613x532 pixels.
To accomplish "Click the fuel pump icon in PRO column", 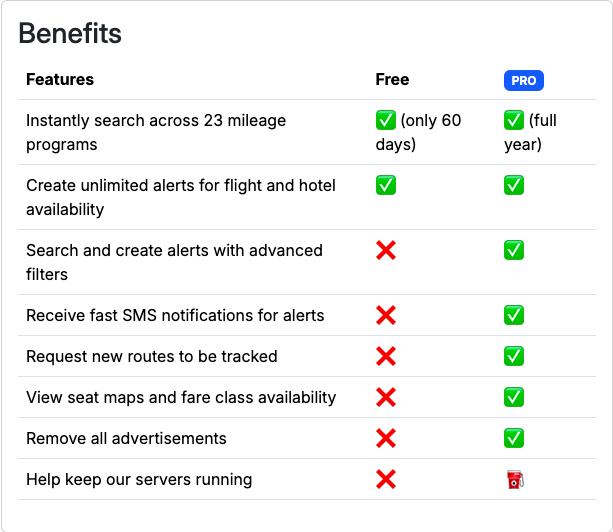I will point(514,480).
